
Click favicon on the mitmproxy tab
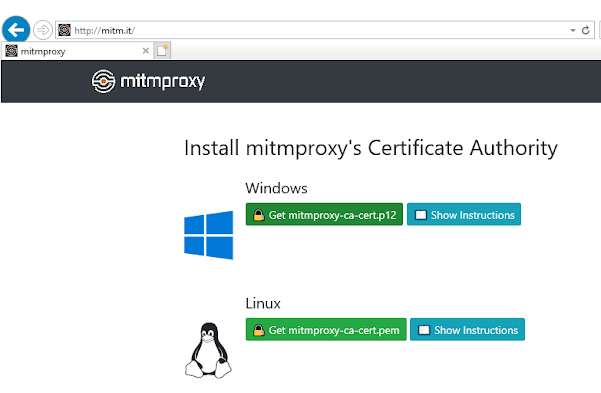11,51
